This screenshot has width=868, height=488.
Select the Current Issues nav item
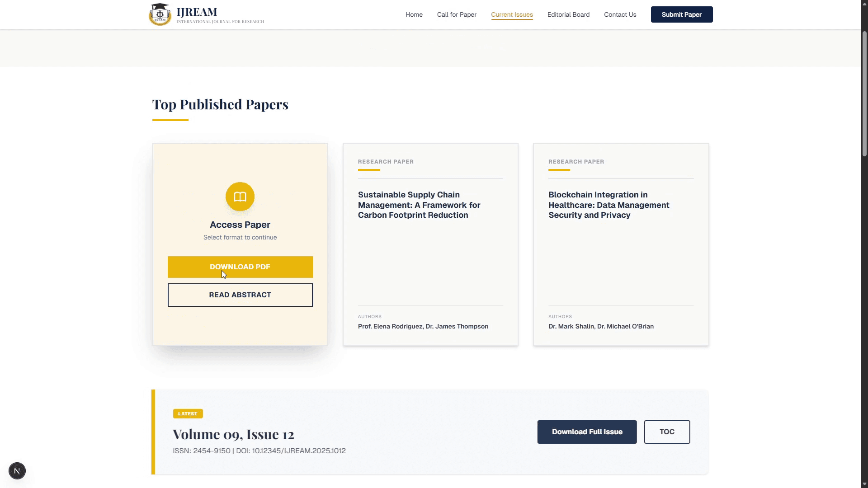512,14
